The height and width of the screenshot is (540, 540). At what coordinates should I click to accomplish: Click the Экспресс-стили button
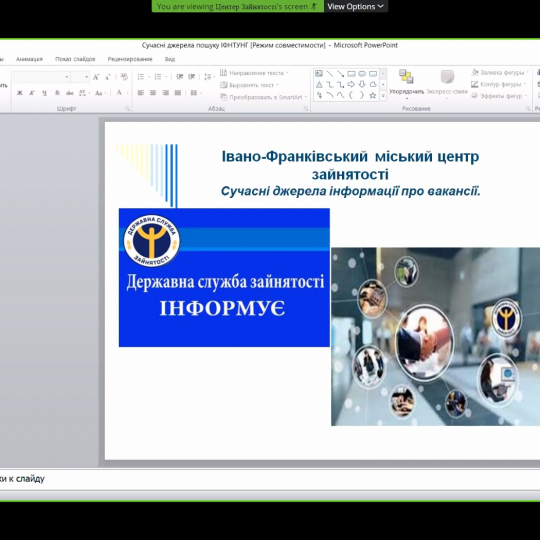[447, 84]
